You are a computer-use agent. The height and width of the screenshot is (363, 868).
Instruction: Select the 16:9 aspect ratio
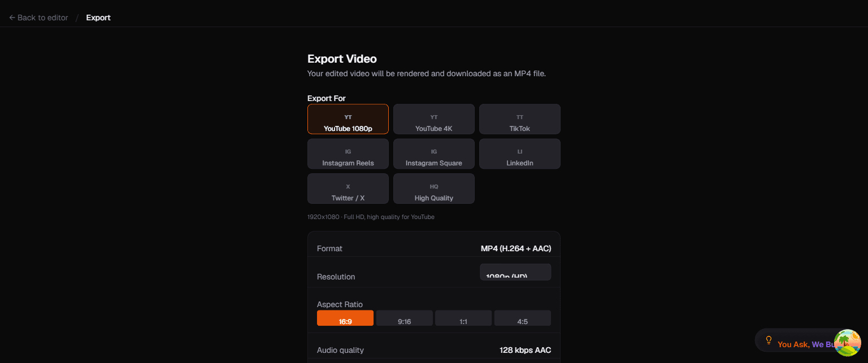(x=345, y=318)
